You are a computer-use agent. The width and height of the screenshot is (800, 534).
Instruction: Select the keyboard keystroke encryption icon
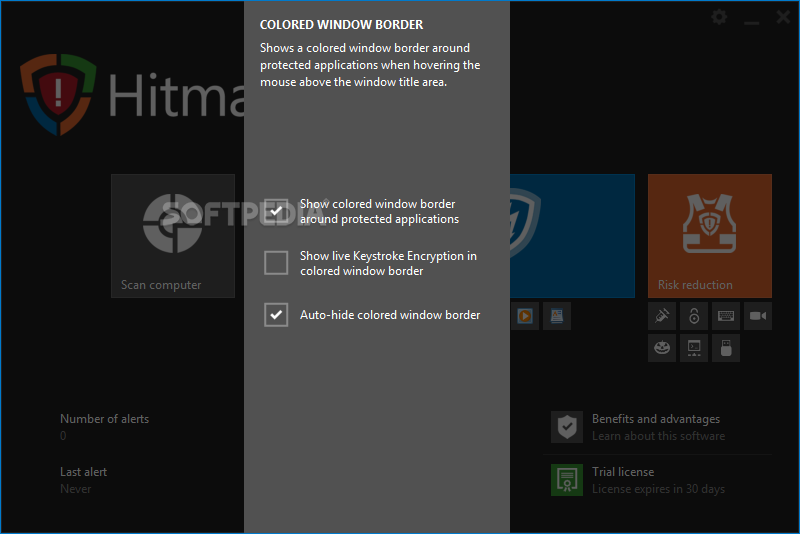[x=726, y=316]
